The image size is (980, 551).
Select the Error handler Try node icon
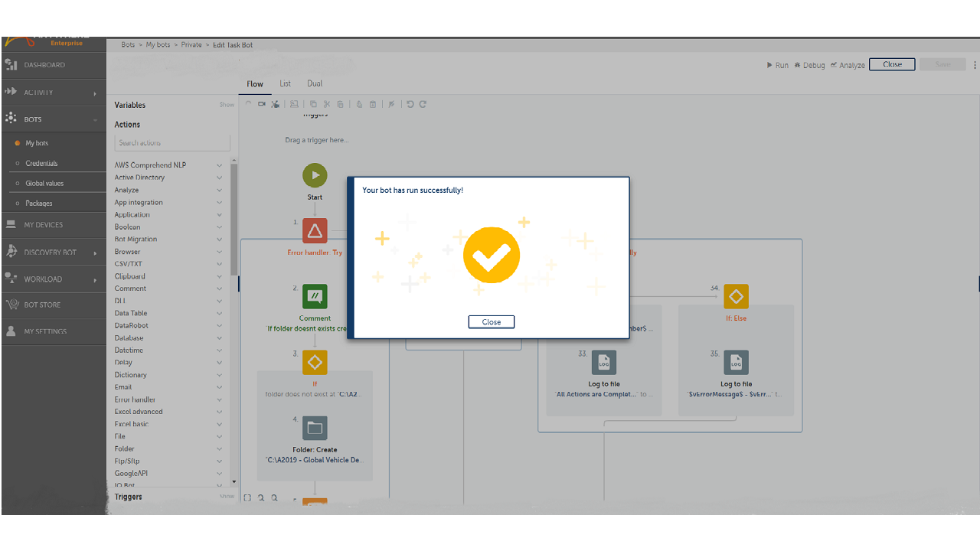(315, 230)
